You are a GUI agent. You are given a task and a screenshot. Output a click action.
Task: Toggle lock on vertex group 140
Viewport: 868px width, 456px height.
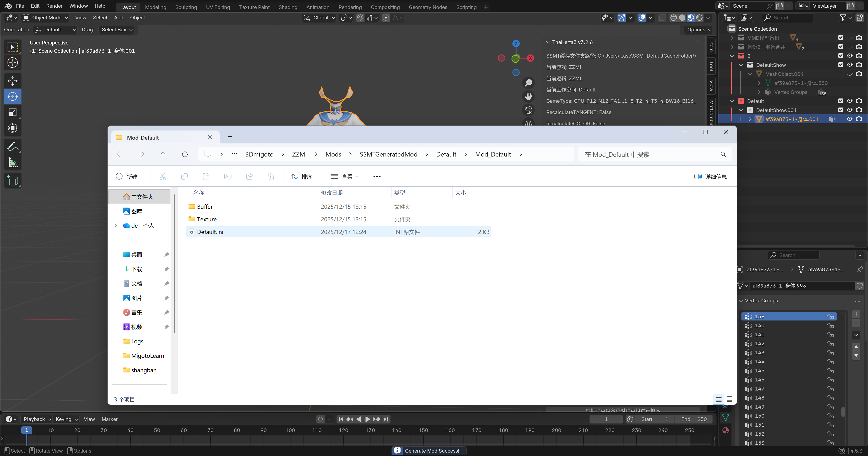point(831,326)
